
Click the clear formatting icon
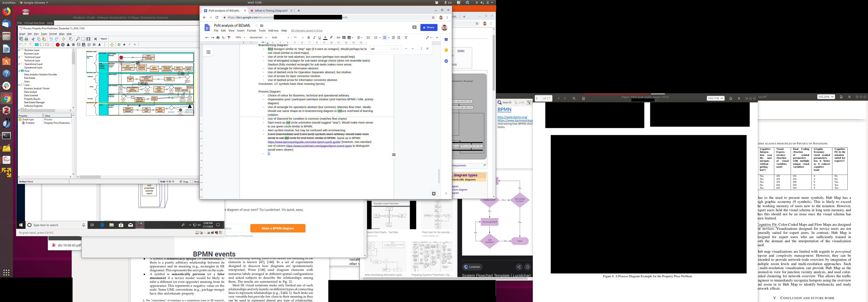[x=406, y=38]
